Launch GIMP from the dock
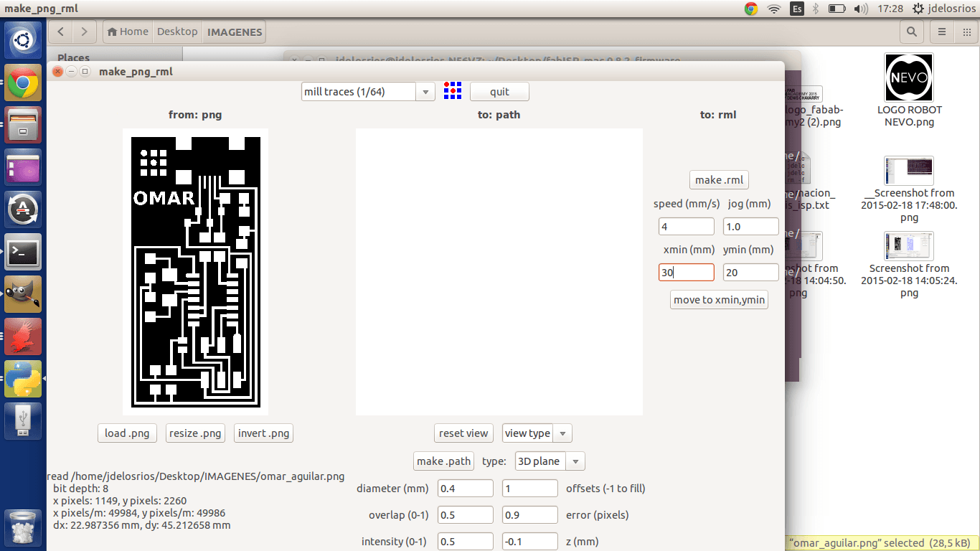Screen dimensions: 980x551 [23, 294]
